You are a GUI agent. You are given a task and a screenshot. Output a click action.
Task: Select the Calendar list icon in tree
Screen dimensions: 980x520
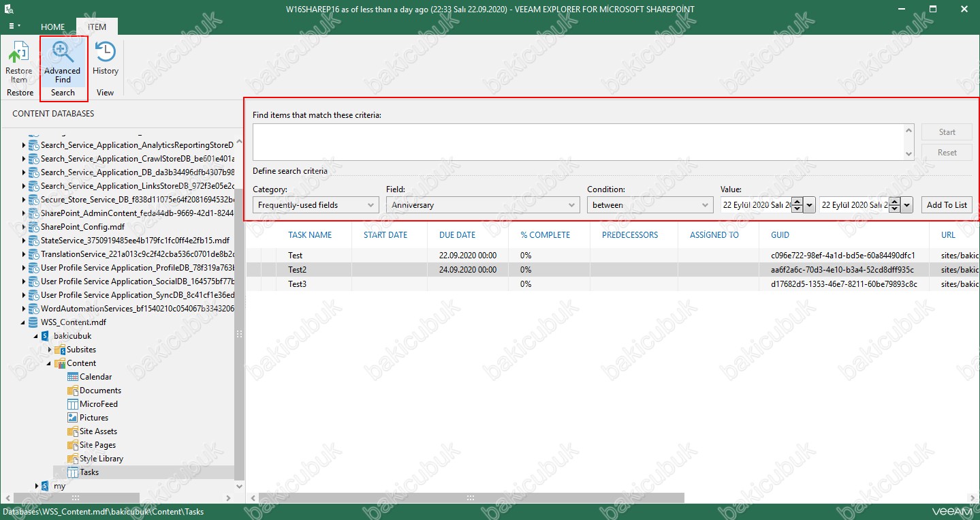tap(73, 377)
